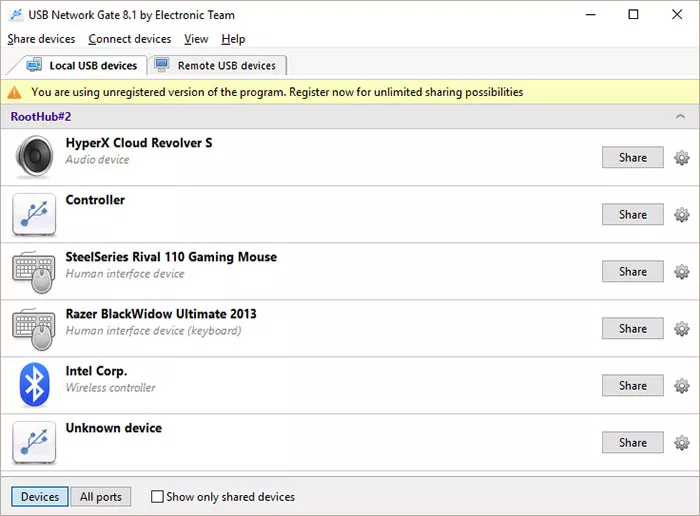Viewport: 700px width, 516px height.
Task: Select the RootHub#2 header label
Action: pyautogui.click(x=41, y=117)
